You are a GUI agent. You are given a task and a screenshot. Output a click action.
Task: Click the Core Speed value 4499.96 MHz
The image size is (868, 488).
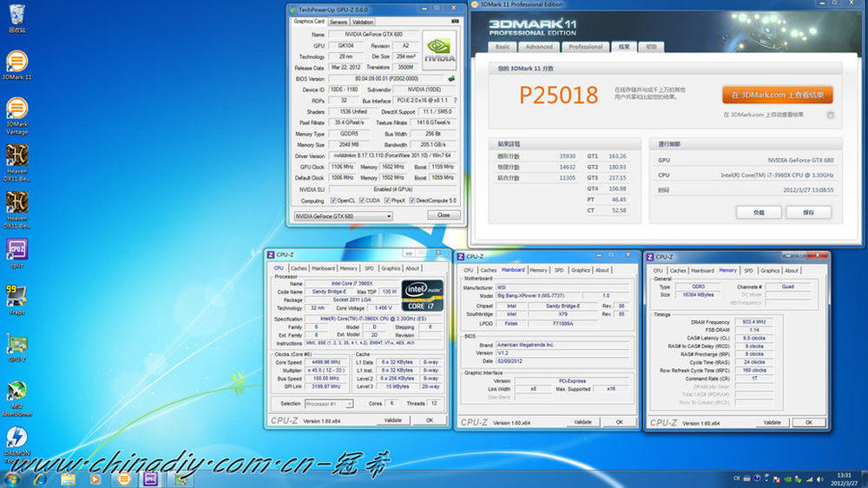pos(325,362)
